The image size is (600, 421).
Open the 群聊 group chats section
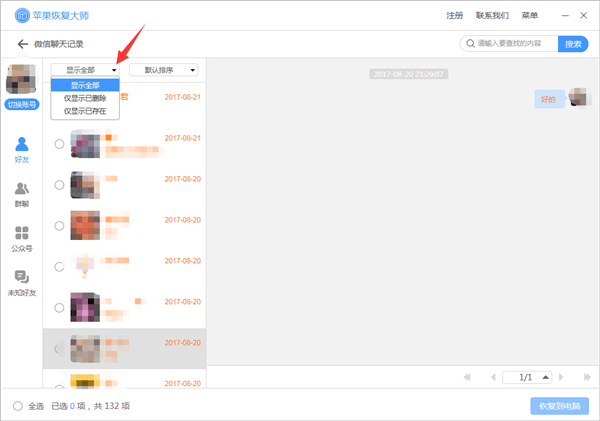pyautogui.click(x=21, y=193)
